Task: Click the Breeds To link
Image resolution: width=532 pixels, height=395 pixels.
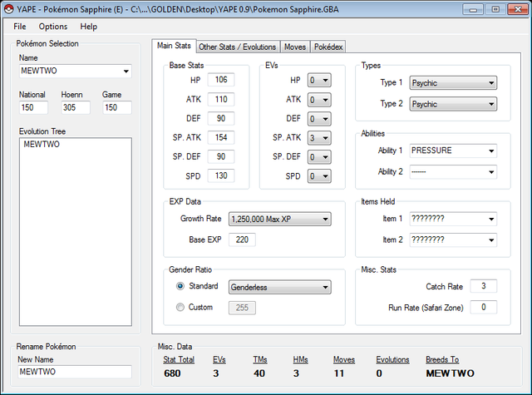Action: (442, 360)
